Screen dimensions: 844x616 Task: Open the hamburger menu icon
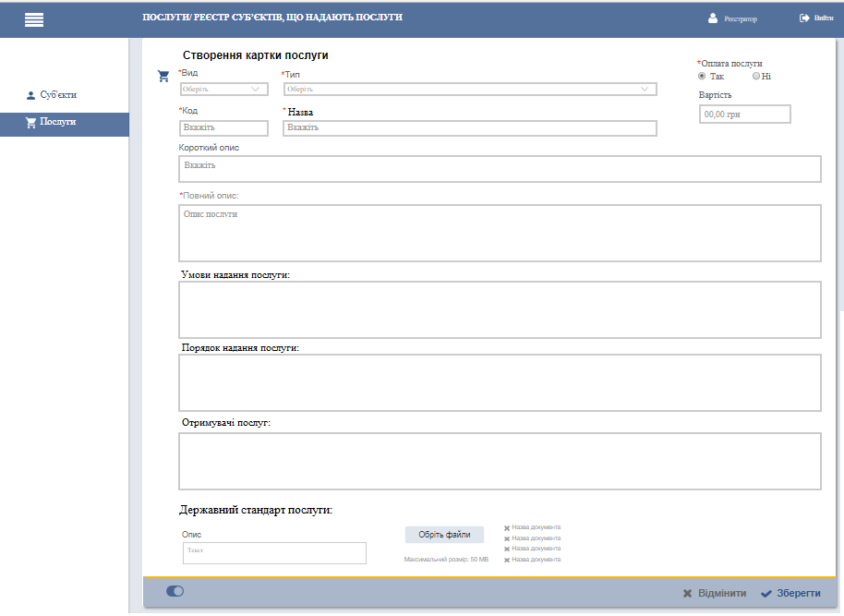pos(34,19)
